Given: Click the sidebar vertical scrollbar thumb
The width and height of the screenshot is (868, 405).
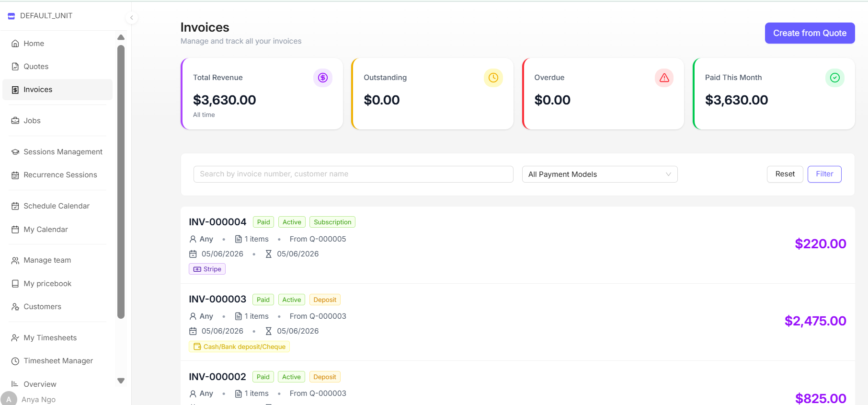Looking at the screenshot, I should click(121, 182).
